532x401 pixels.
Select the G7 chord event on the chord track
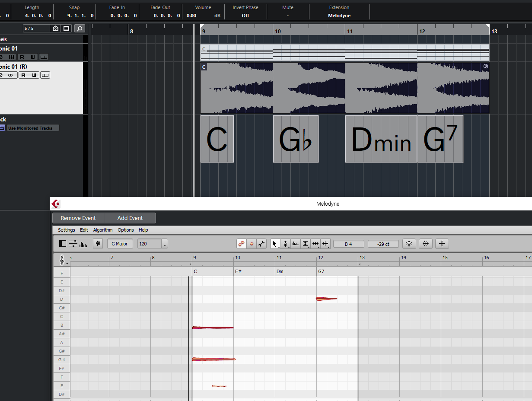click(440, 139)
